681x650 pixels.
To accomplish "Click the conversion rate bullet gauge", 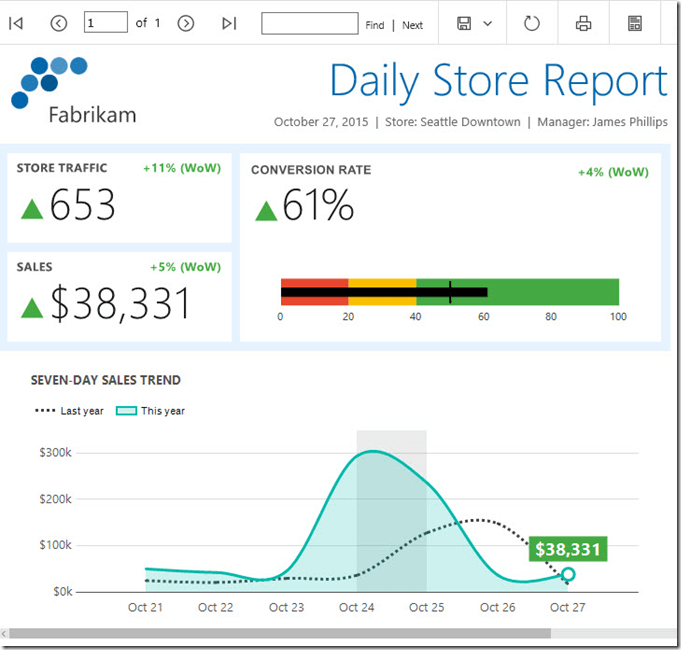I will pyautogui.click(x=449, y=292).
